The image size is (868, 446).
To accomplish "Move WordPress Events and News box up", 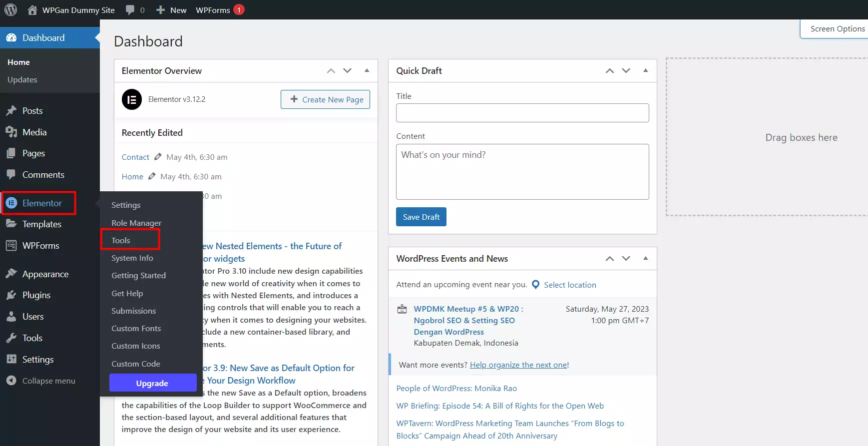I will coord(610,259).
